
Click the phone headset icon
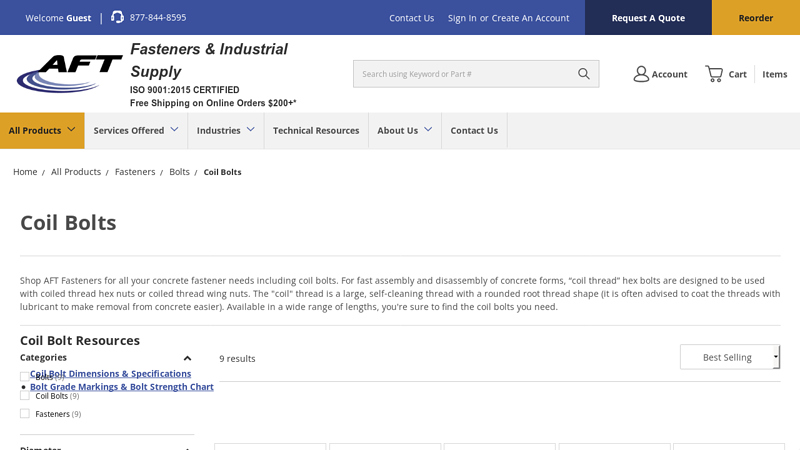[x=117, y=17]
